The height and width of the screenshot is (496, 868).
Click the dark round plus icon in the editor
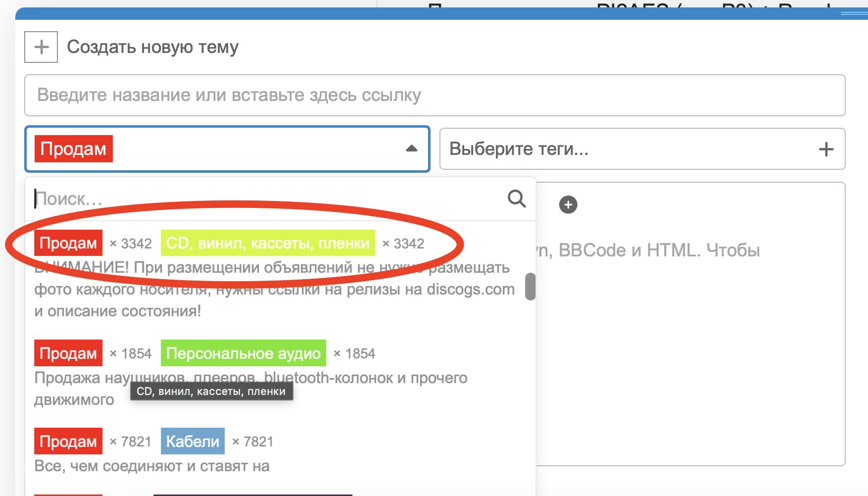coord(568,204)
